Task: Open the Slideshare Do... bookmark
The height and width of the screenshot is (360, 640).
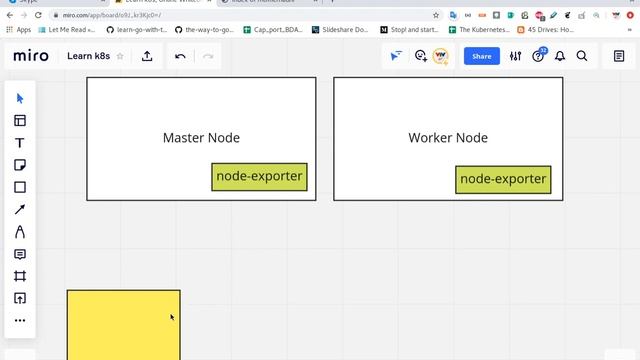Action: point(340,29)
